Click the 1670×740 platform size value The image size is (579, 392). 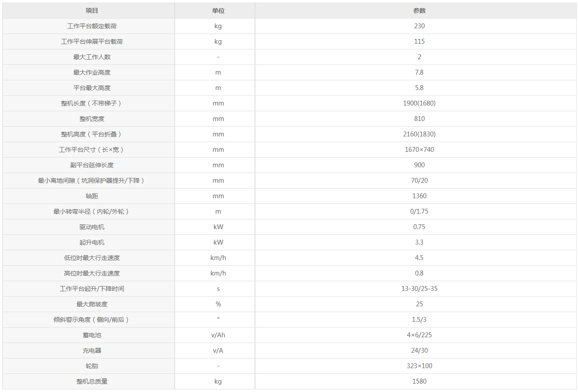click(x=419, y=150)
